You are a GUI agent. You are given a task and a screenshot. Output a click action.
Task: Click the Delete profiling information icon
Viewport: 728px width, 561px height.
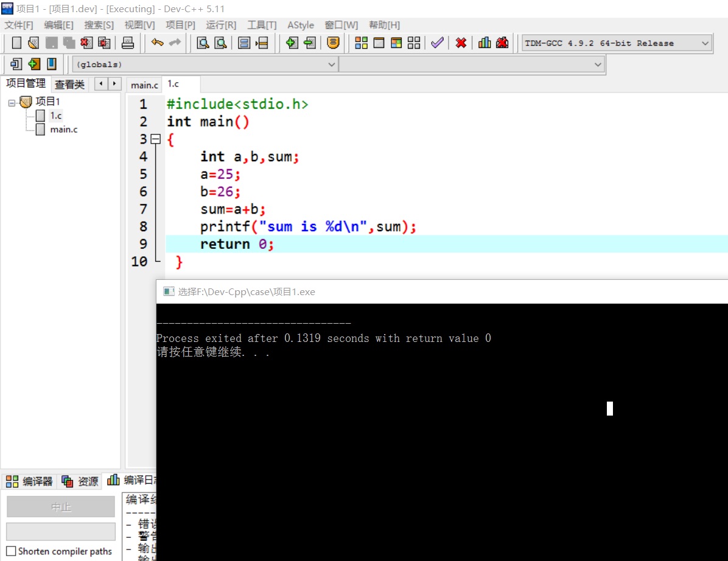[502, 43]
